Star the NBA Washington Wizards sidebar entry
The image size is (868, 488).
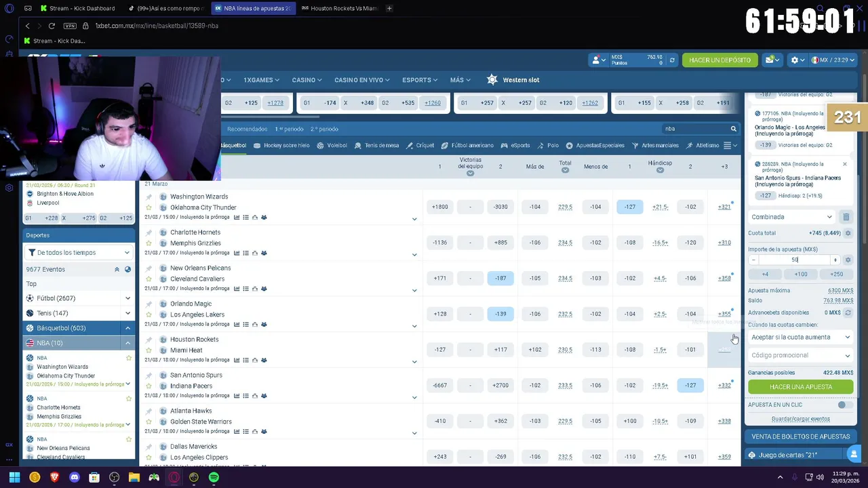[128, 358]
